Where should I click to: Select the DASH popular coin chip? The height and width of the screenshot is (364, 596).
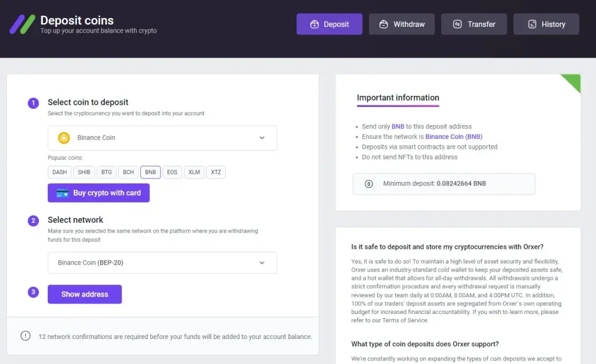click(59, 172)
